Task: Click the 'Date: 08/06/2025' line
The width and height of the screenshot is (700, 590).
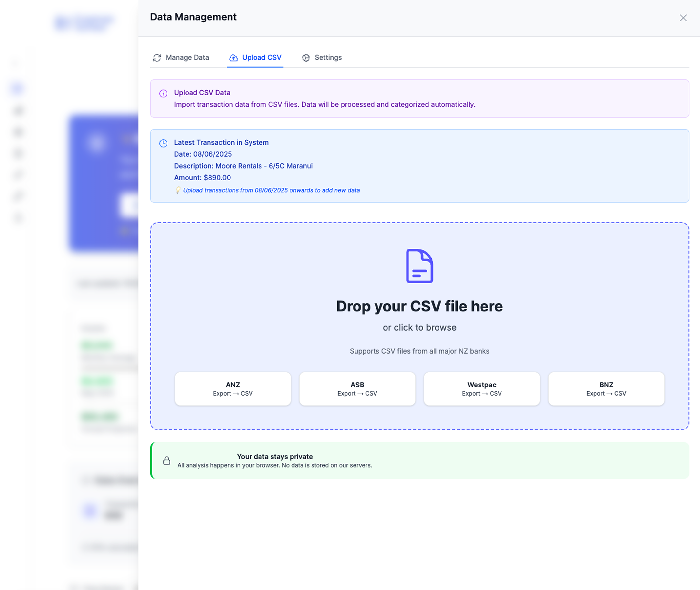Action: tap(203, 154)
